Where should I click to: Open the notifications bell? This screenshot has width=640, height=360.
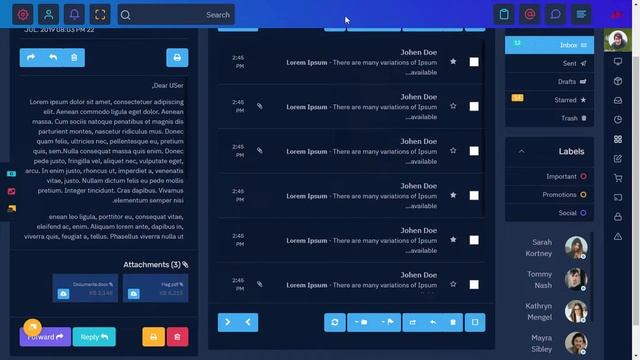(x=74, y=15)
